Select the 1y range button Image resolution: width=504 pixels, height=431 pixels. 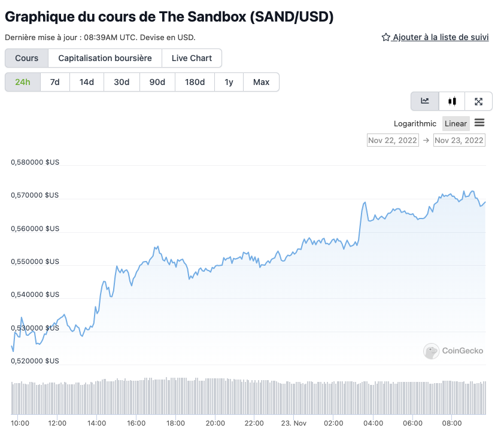(229, 82)
